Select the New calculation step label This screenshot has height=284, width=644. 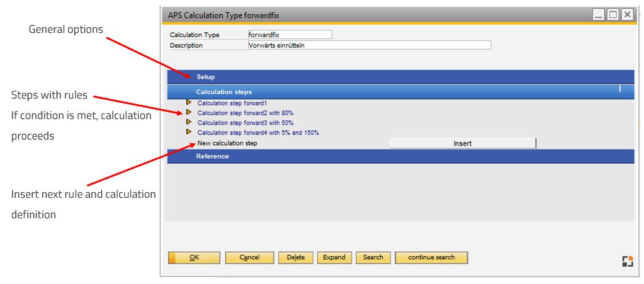coord(227,143)
